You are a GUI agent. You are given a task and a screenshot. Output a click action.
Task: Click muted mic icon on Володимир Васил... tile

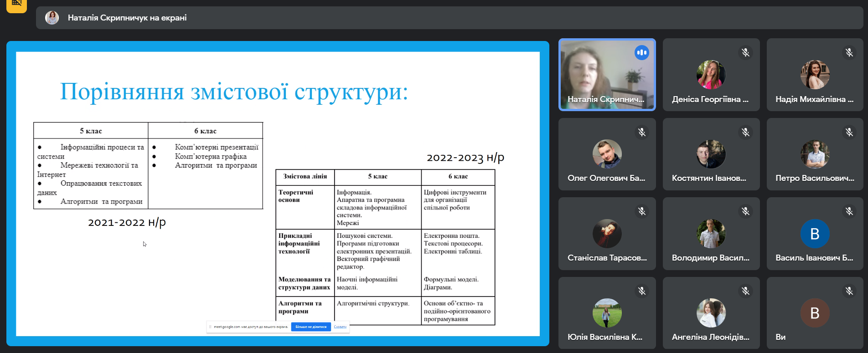tap(745, 211)
